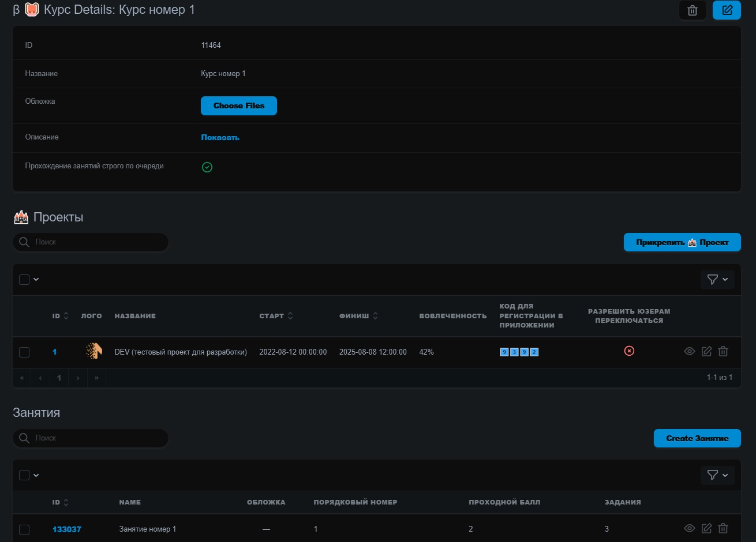Delete Занятие номер 1 row
The image size is (756, 542).
coord(723,528)
